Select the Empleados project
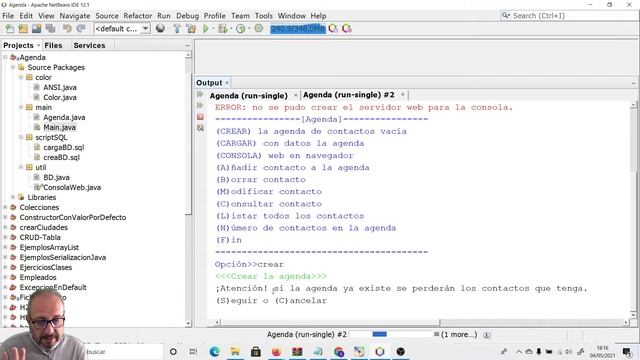640x360 pixels. [x=38, y=278]
